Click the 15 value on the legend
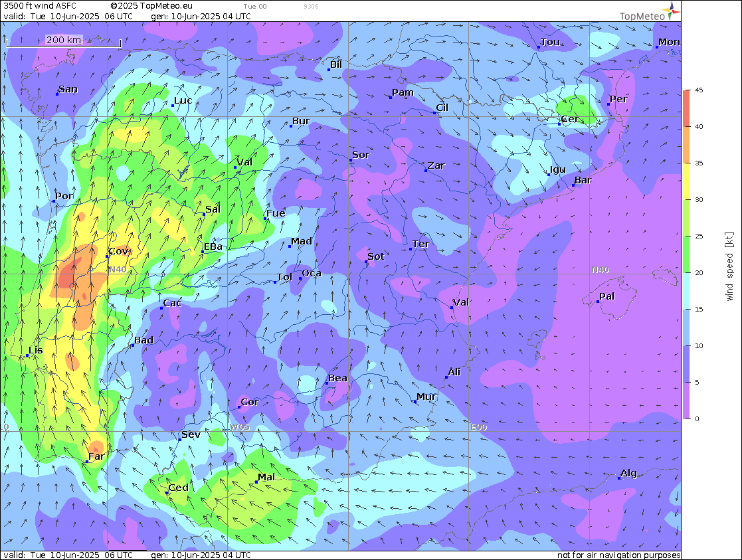Viewport: 742px width, 560px height. point(699,309)
